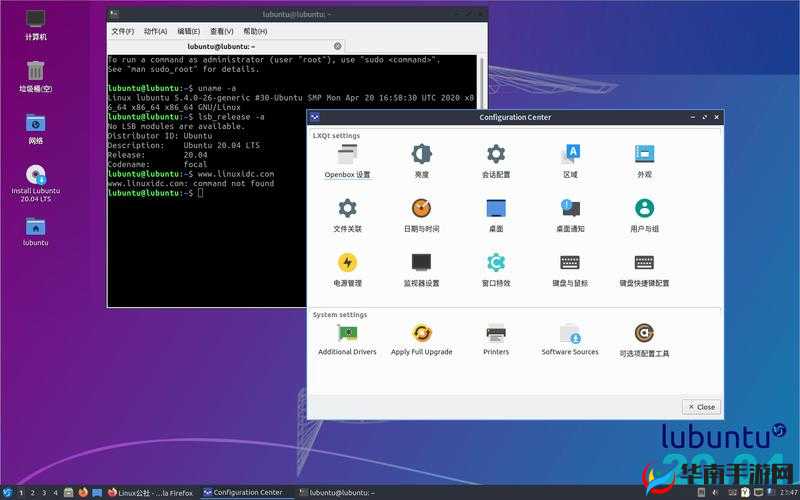Image resolution: width=800 pixels, height=500 pixels.
Task: Launch Apply Full Upgrade icon
Action: (x=421, y=340)
